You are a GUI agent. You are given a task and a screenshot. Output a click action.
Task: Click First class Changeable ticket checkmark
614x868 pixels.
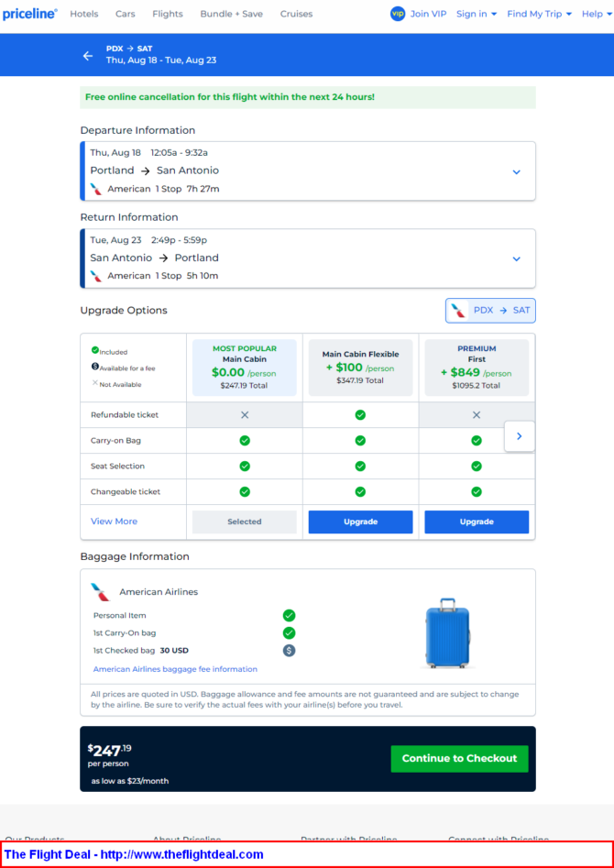477,491
